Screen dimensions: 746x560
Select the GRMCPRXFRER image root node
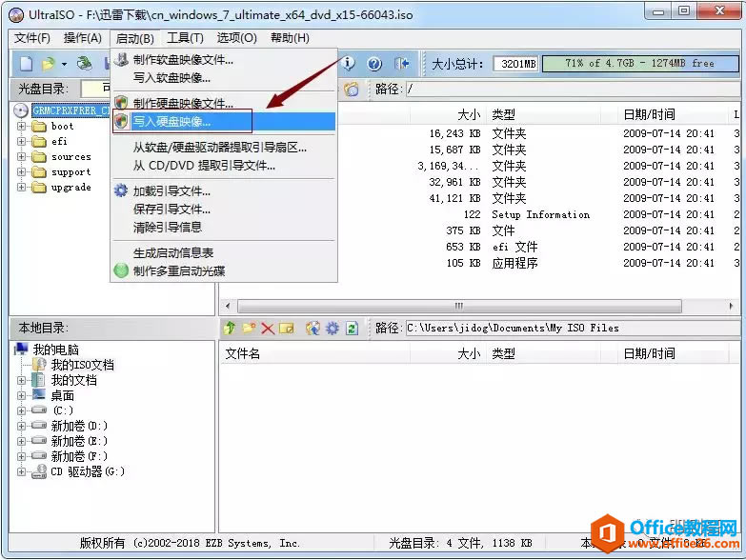(x=71, y=110)
